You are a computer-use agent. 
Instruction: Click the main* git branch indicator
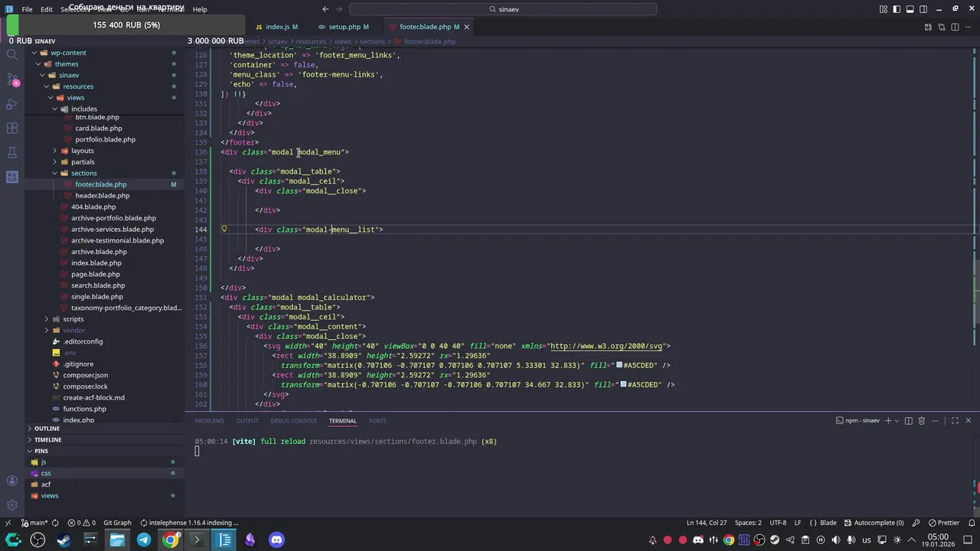pos(34,523)
